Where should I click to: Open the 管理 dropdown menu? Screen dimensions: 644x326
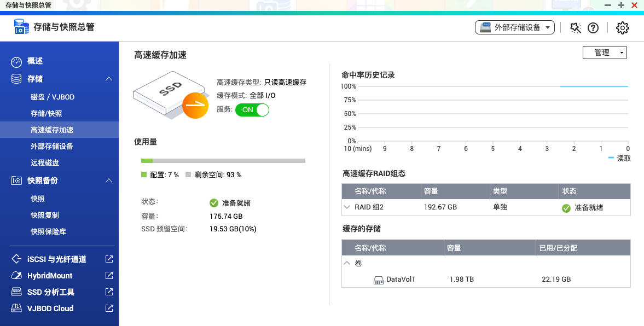[x=605, y=52]
